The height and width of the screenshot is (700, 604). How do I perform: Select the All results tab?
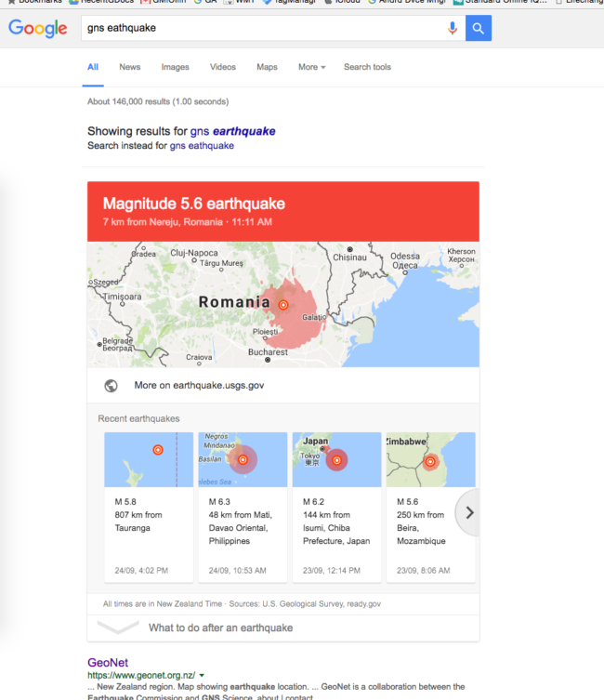(x=93, y=67)
